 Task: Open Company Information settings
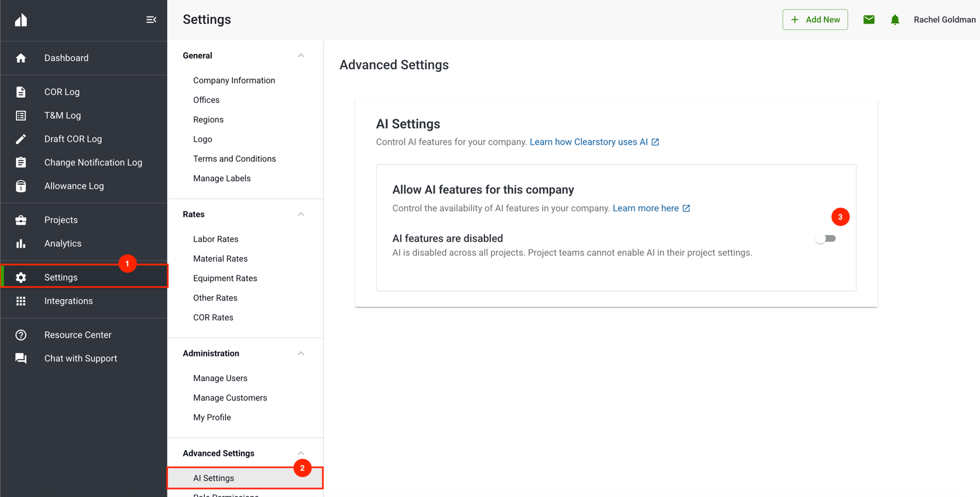click(x=234, y=80)
